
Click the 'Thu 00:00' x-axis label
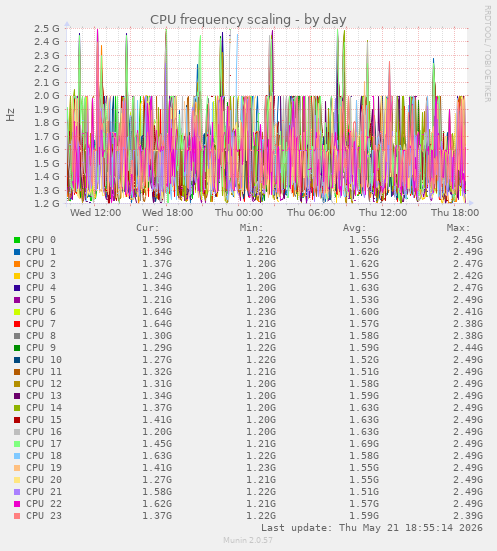[x=239, y=213]
